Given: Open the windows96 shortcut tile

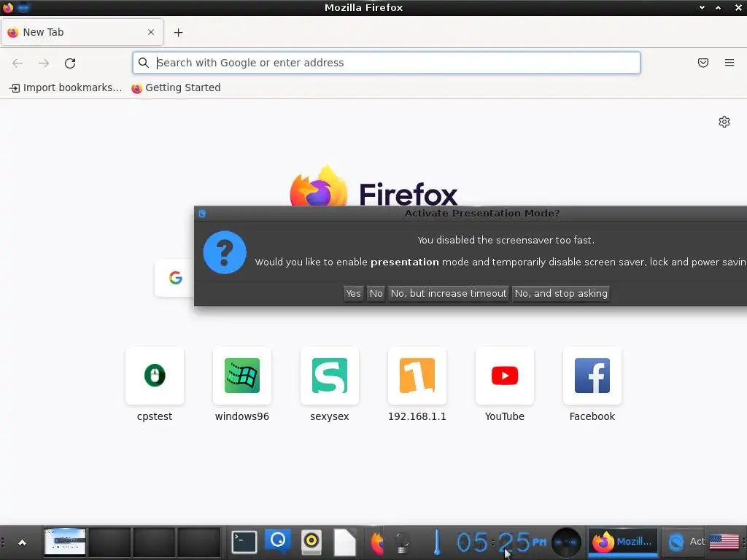Looking at the screenshot, I should (242, 385).
